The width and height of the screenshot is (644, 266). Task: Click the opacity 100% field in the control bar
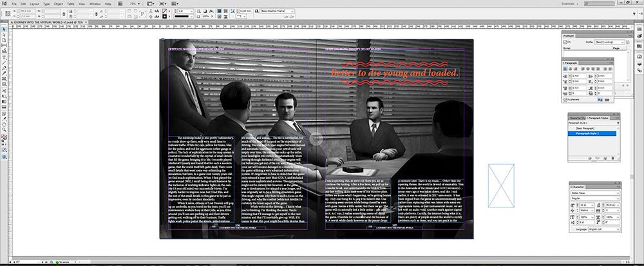pyautogui.click(x=205, y=16)
